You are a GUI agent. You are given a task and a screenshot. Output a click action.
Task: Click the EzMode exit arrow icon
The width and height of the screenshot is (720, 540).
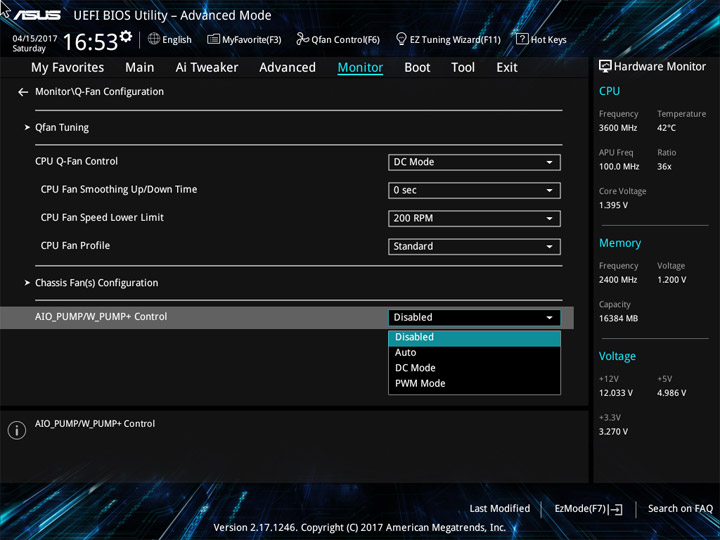pyautogui.click(x=617, y=509)
